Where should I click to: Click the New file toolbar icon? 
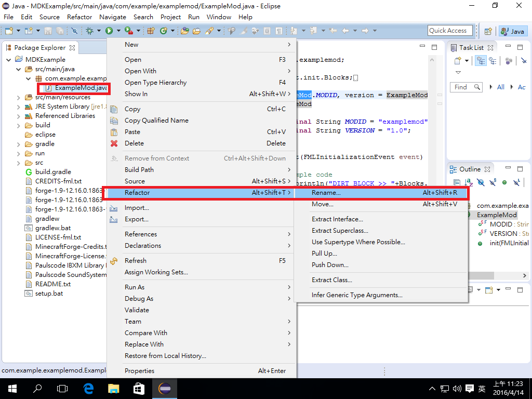tap(9, 31)
